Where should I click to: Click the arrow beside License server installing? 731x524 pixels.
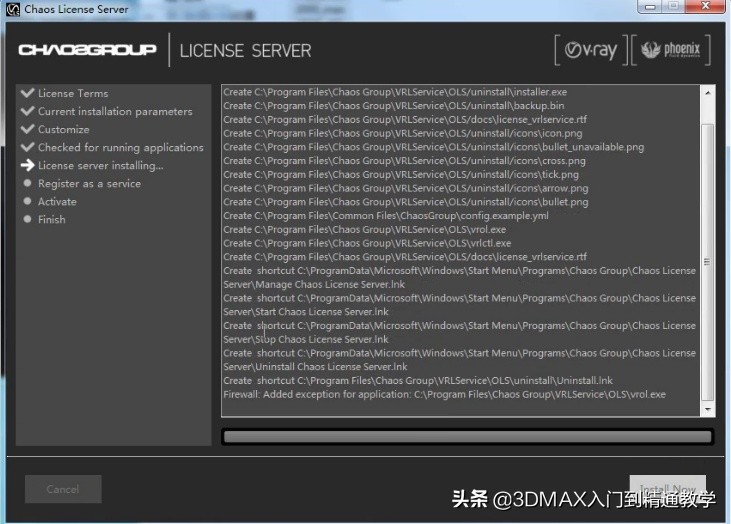(28, 165)
